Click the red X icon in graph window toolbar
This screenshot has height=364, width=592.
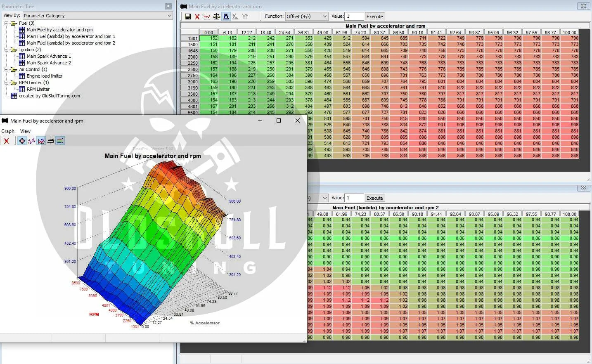(6, 141)
